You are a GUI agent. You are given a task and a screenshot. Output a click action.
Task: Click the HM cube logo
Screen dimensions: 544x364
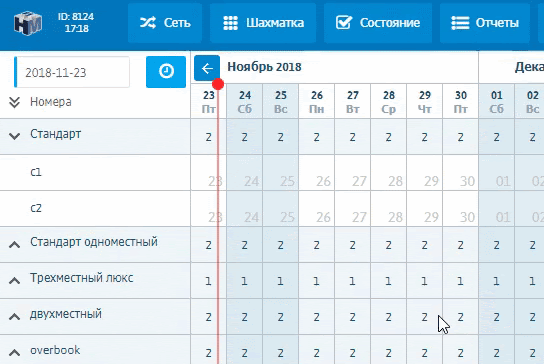(x=28, y=23)
